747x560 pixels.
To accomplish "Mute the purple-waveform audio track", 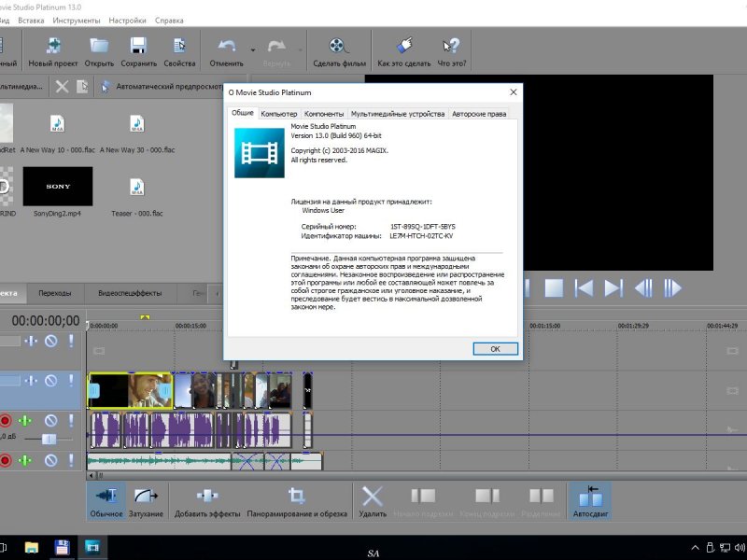I will (51, 421).
